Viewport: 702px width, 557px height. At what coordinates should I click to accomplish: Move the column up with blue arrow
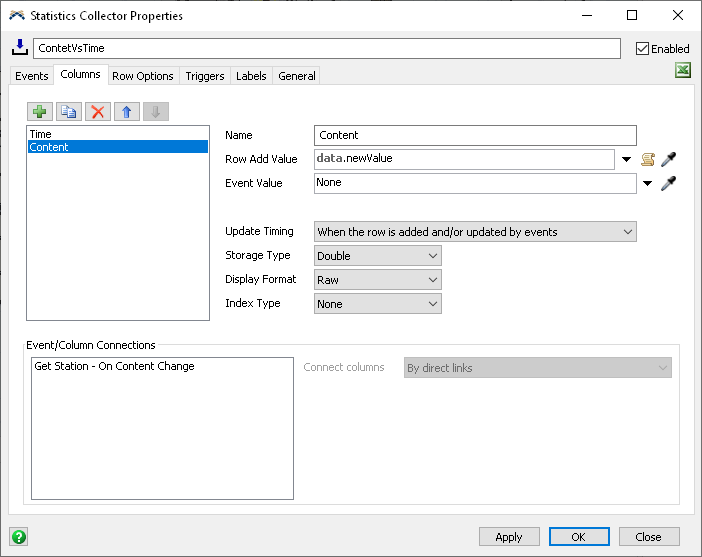coord(126,112)
